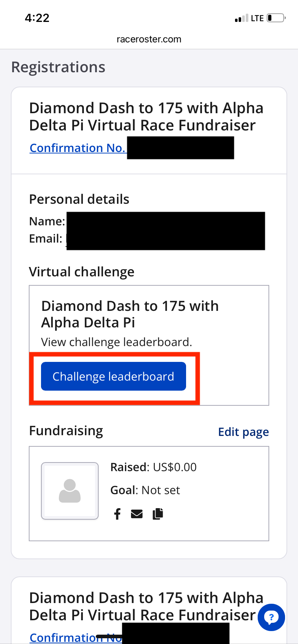This screenshot has height=644, width=298.
Task: Click the Virtual challenge box title
Action: click(130, 314)
